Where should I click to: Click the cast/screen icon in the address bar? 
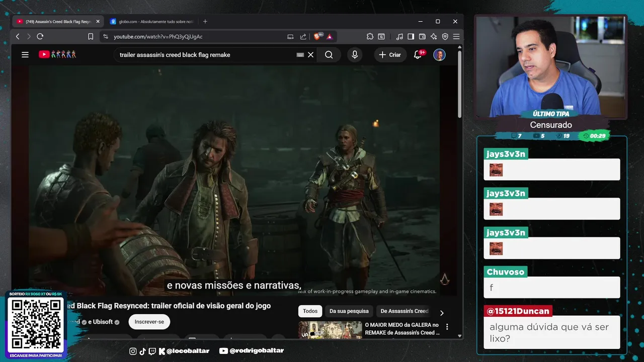click(290, 36)
